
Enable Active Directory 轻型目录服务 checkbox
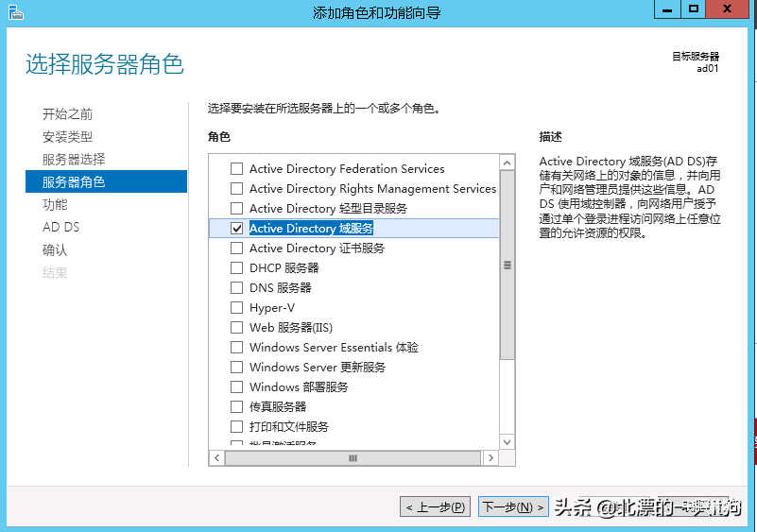[236, 208]
